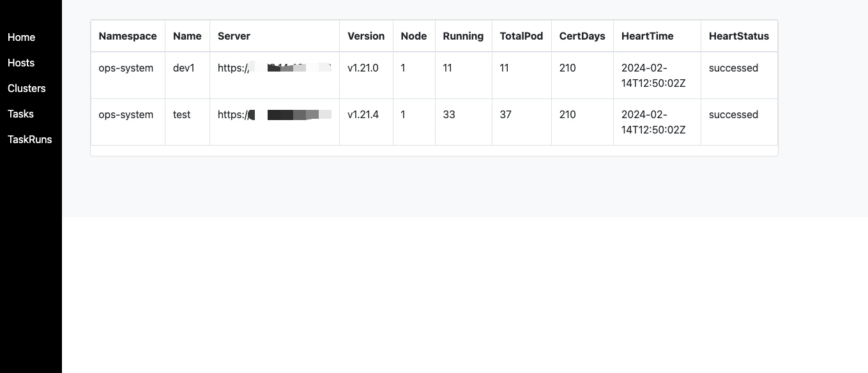Click the Version column header

tap(366, 36)
